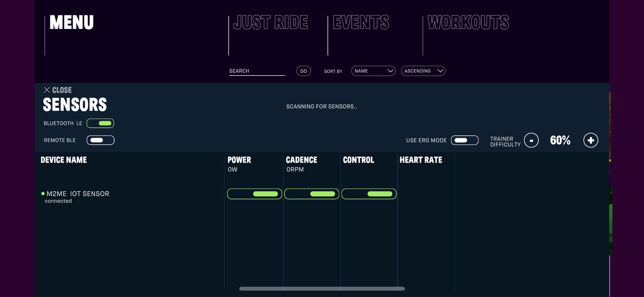
Task: Toggle Cadence assignment for M2ME sensor
Action: tap(311, 194)
